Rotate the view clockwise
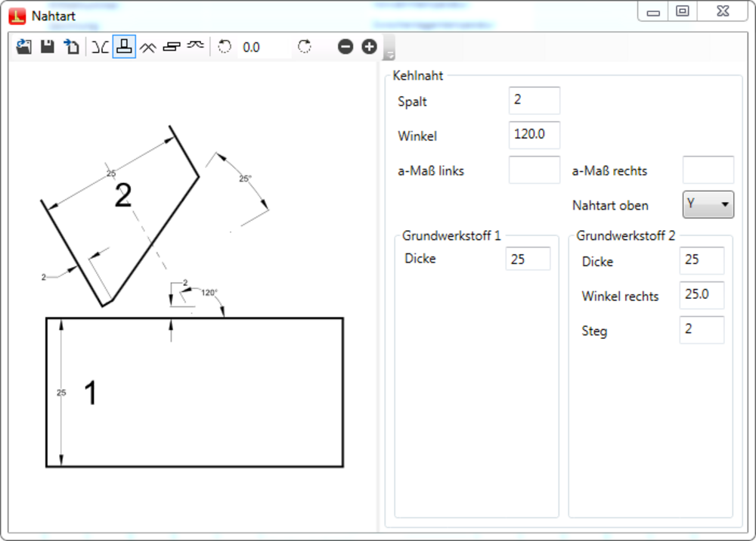Screen dimensions: 756x541 304,46
